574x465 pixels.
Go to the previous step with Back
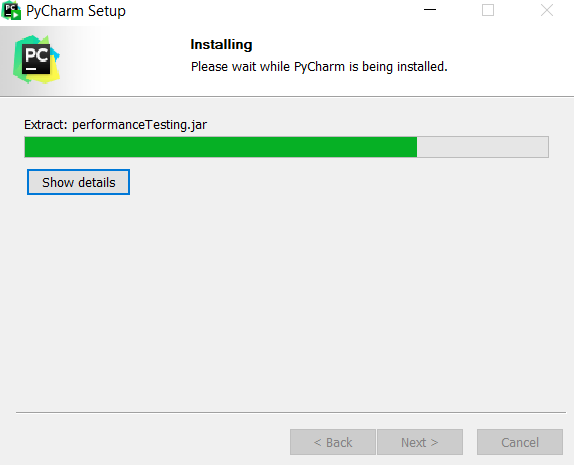[333, 442]
